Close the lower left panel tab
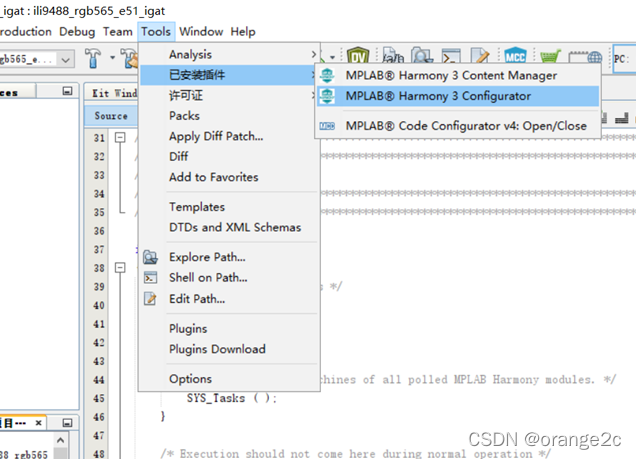 tap(39, 423)
